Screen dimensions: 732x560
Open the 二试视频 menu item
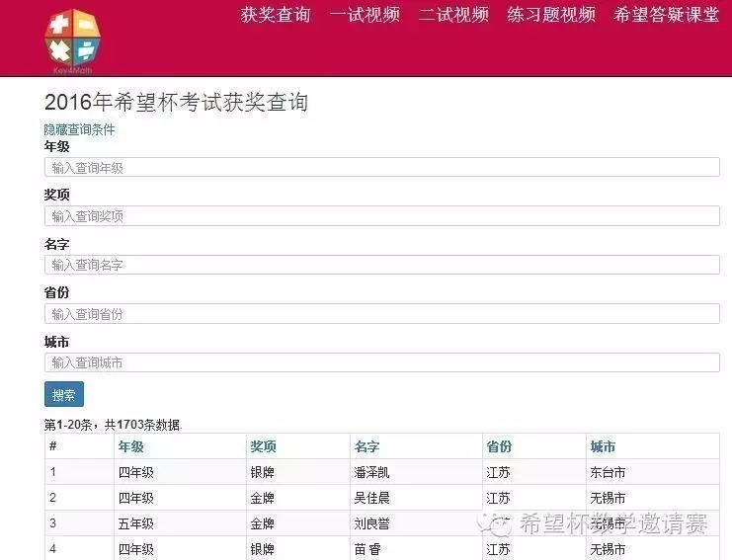453,15
